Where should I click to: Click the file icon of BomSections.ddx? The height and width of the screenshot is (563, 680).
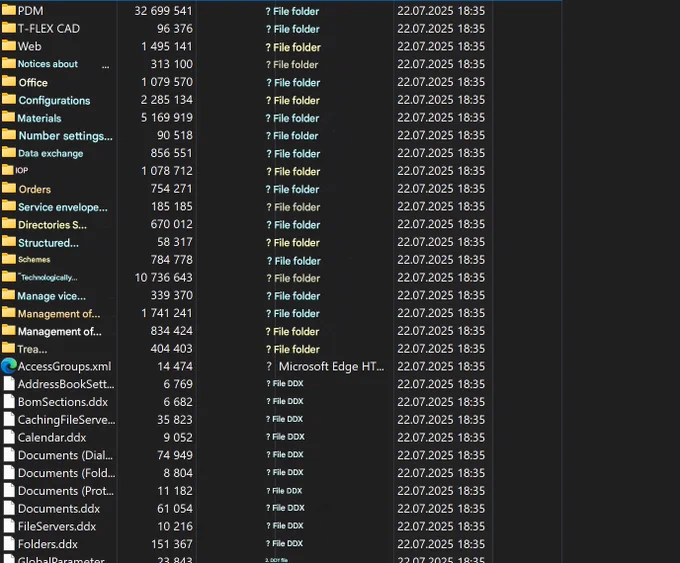9,402
